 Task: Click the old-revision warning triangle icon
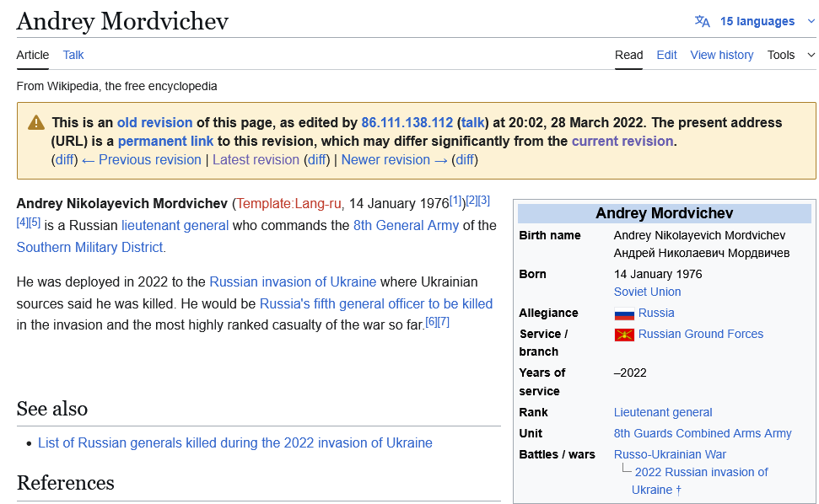(36, 122)
